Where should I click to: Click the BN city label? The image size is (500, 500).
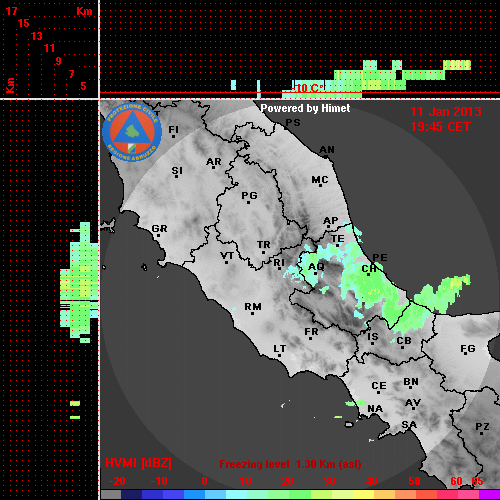(411, 382)
